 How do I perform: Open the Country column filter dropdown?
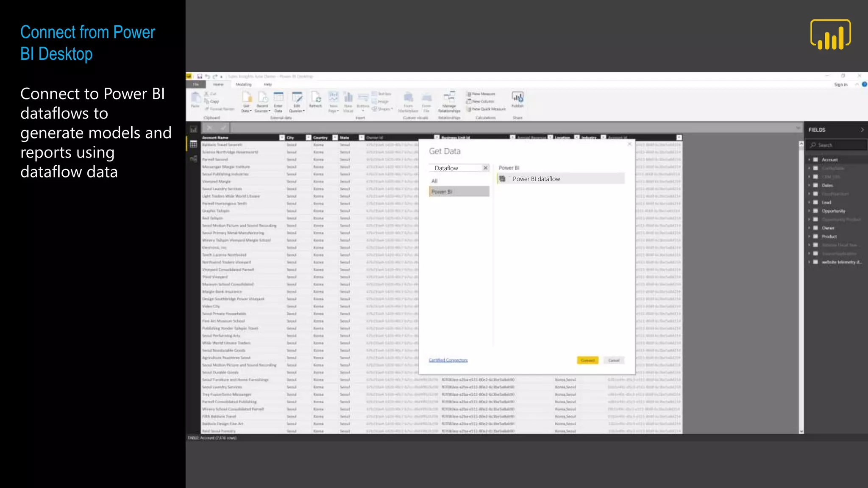335,138
